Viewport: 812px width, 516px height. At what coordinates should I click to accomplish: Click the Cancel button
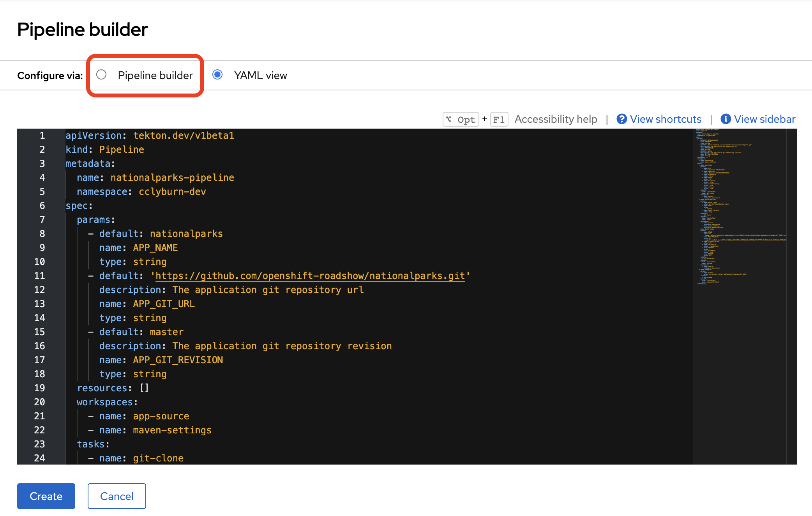point(117,496)
